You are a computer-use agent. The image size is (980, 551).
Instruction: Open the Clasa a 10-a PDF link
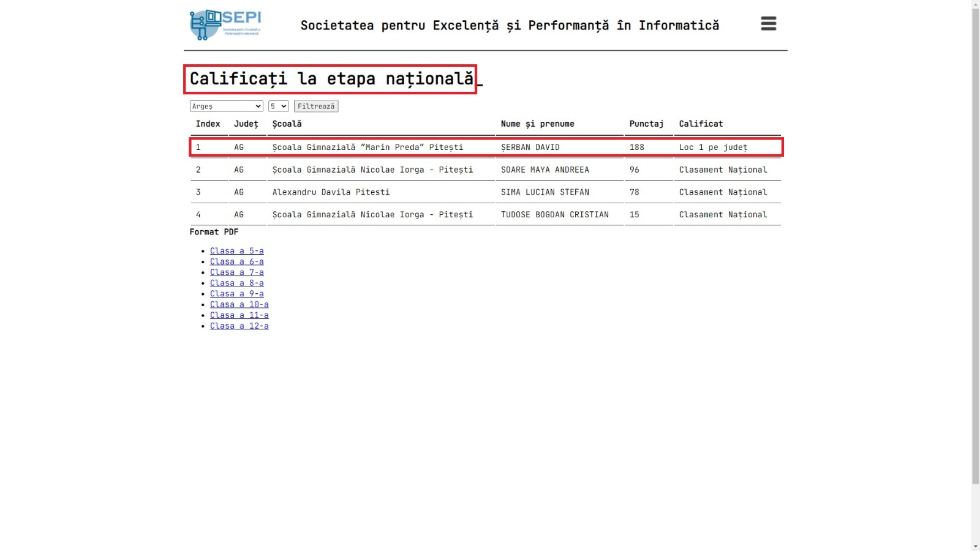pos(239,304)
